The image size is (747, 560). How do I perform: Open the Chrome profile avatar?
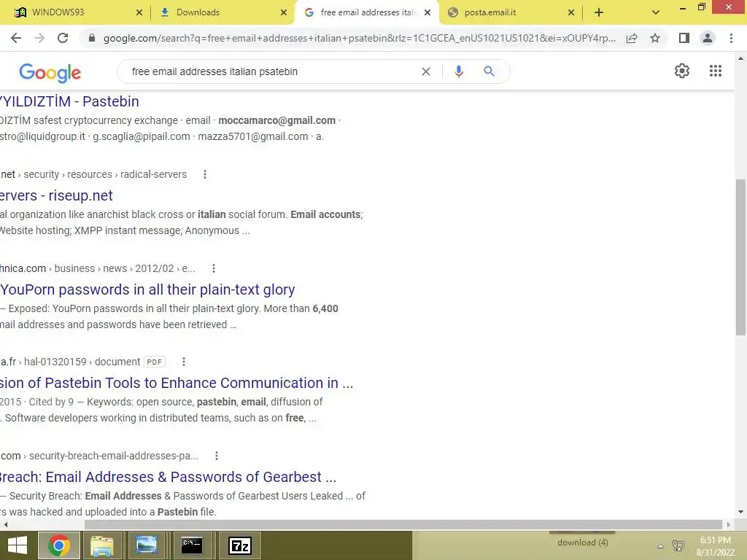(x=708, y=38)
